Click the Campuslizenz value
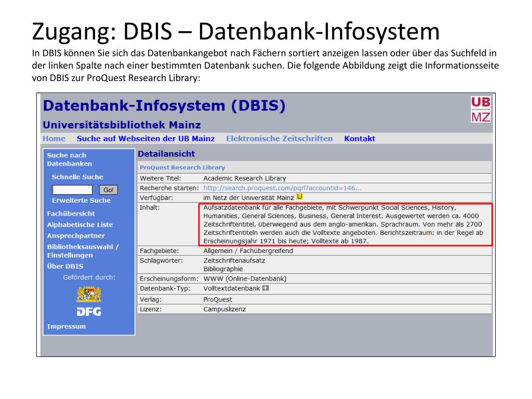The image size is (532, 399). 224,309
